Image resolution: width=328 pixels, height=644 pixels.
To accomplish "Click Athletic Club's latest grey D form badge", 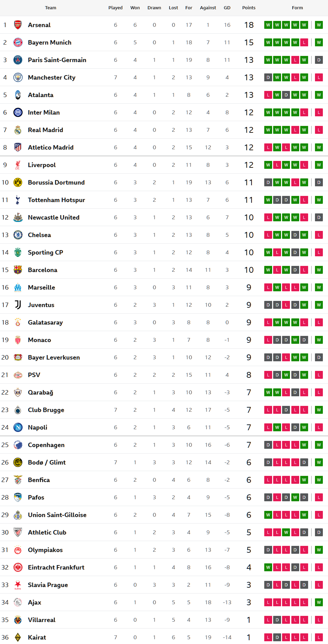I will tap(319, 532).
